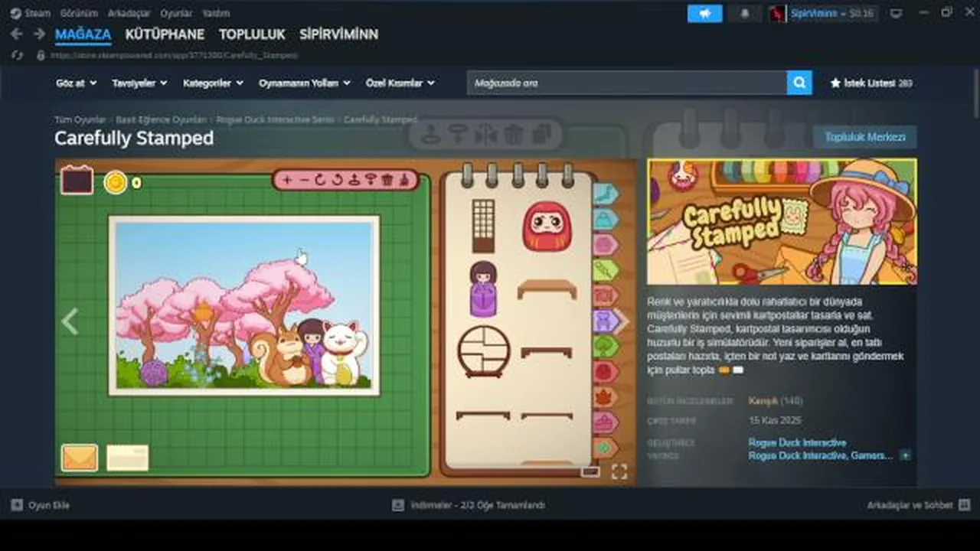Click the downloads icon in the bottom bar
980x551 pixels.
coord(397,505)
